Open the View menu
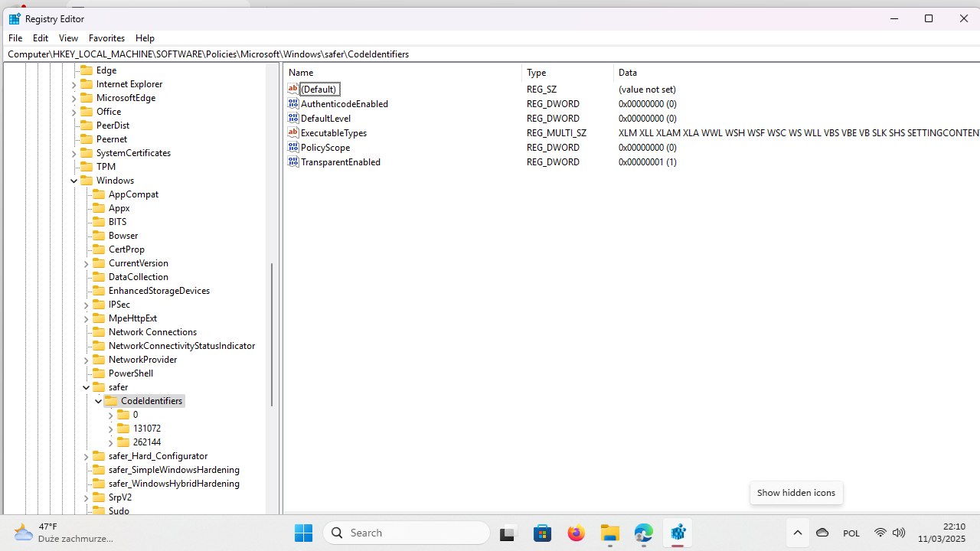Viewport: 980px width, 551px height. pyautogui.click(x=68, y=37)
